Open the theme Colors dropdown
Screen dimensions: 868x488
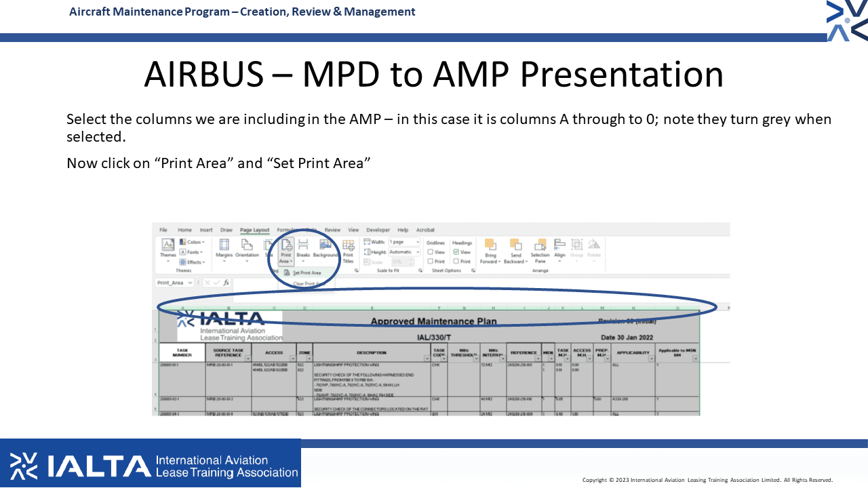[192, 242]
